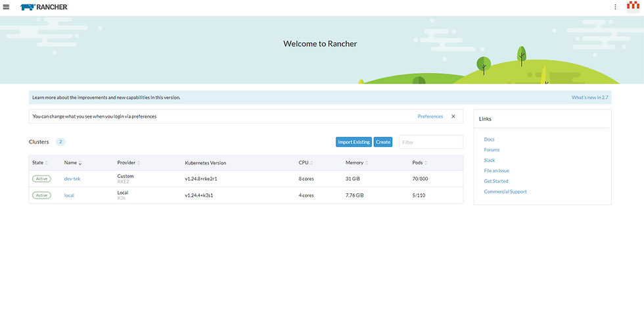Click the Local K3s provider cell
Image resolution: width=644 pixels, height=321 pixels.
point(123,195)
